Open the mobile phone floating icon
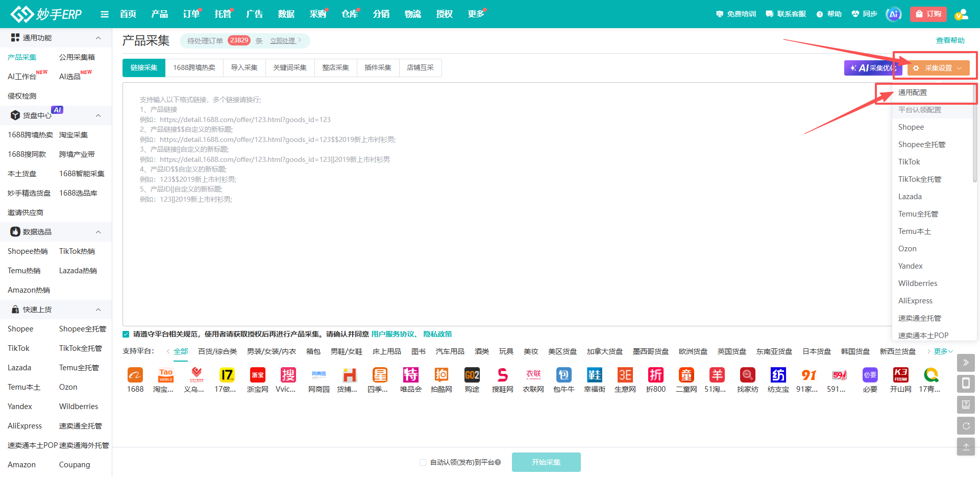 click(966, 384)
